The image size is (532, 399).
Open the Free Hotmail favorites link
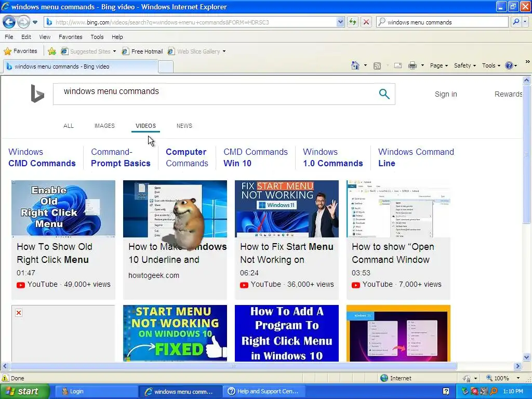pos(142,51)
